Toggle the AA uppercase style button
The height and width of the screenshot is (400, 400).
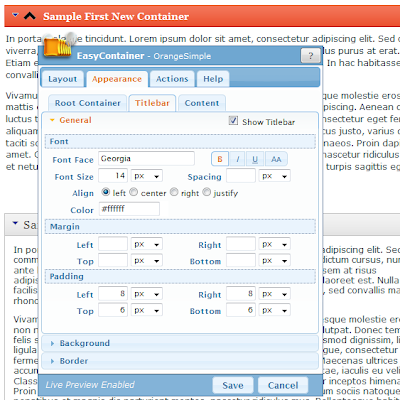coord(276,159)
